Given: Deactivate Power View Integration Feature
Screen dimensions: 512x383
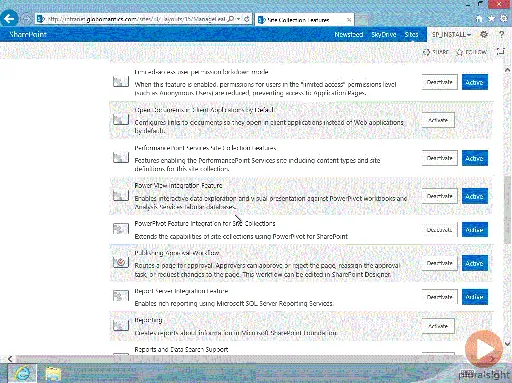Looking at the screenshot, I should tap(439, 196).
